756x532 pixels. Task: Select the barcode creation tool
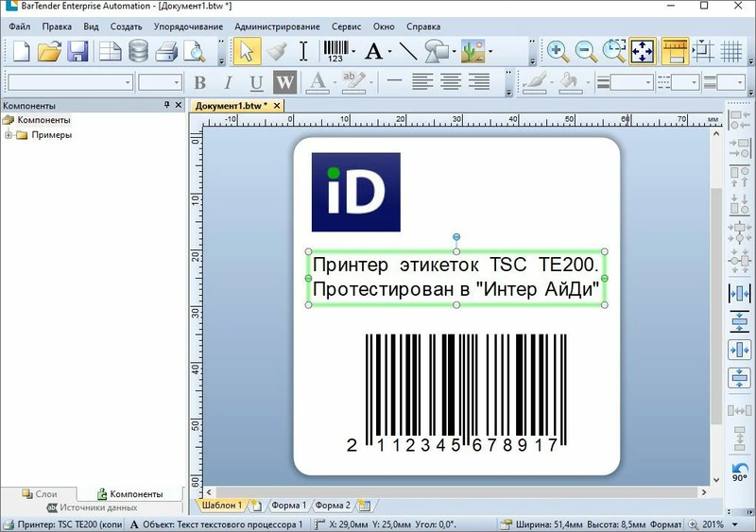coord(335,51)
